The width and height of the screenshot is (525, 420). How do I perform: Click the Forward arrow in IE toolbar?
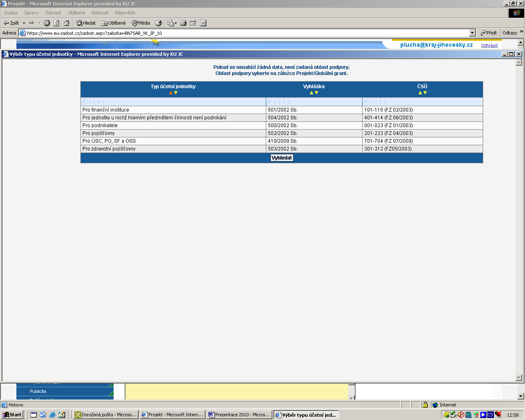coord(32,23)
